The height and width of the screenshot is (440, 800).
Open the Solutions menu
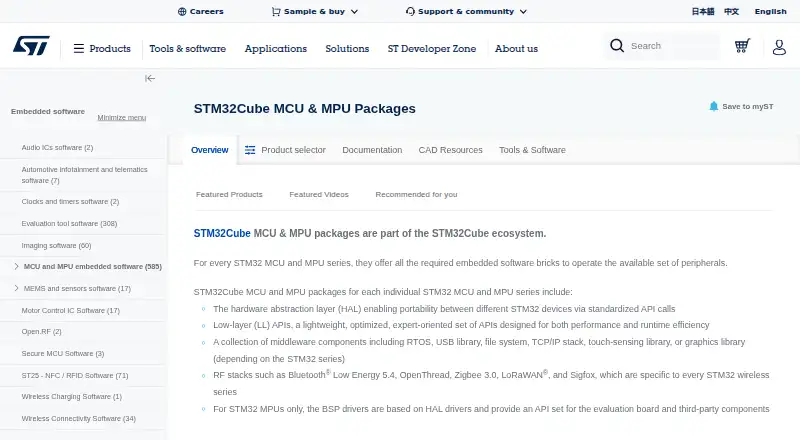(x=347, y=48)
